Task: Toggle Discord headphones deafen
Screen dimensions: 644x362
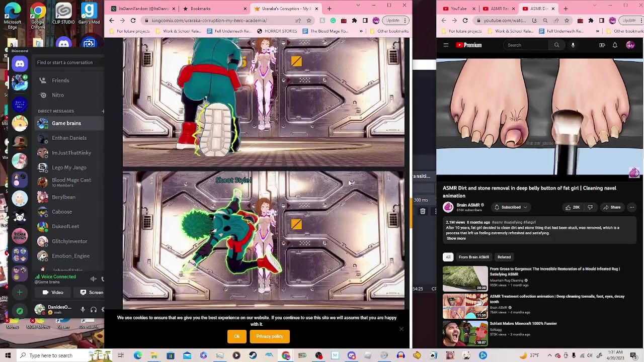Action: point(94,310)
